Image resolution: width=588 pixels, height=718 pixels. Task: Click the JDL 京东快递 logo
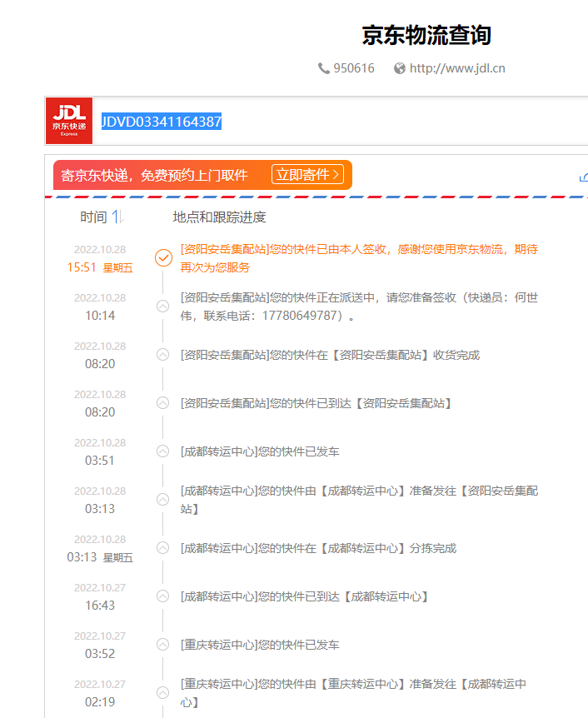[x=69, y=121]
